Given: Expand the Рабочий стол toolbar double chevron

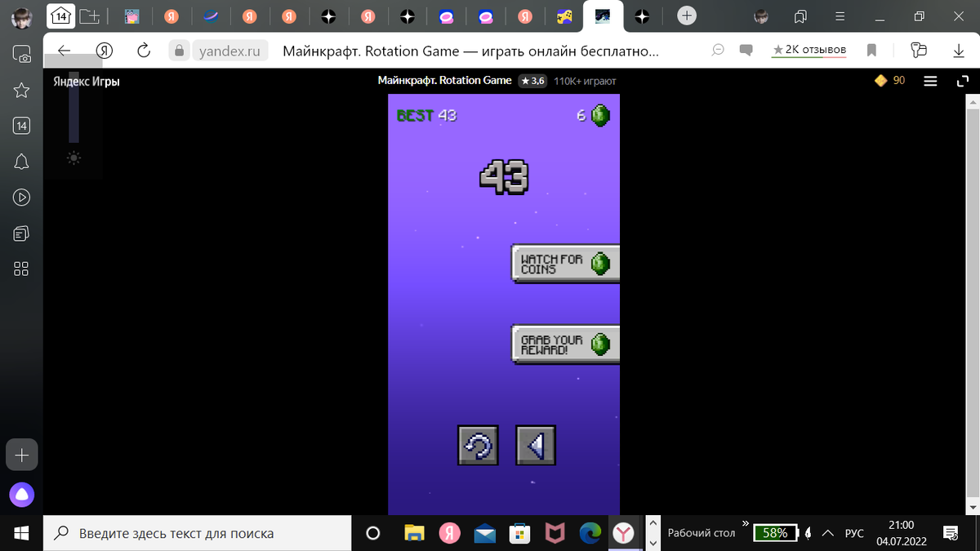Looking at the screenshot, I should (x=745, y=523).
